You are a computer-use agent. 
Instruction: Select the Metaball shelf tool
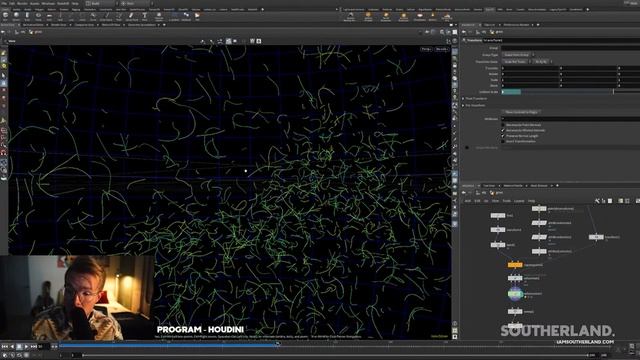186,16
